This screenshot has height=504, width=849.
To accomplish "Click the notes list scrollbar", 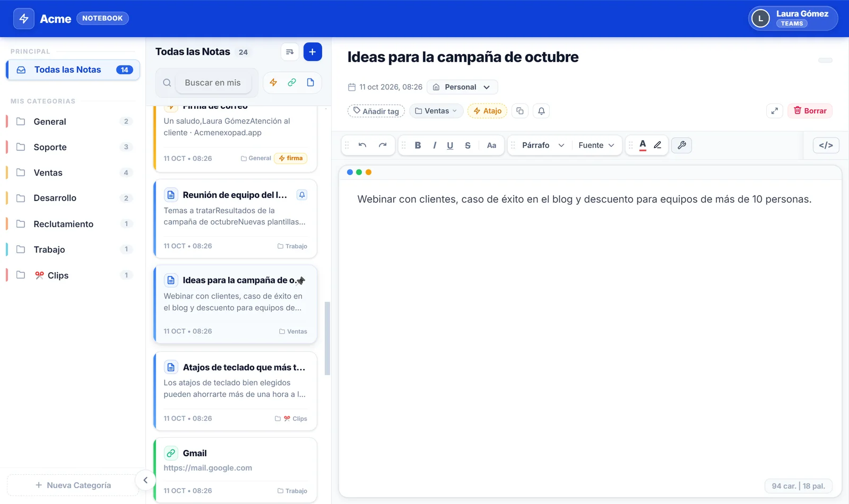I will point(327,338).
